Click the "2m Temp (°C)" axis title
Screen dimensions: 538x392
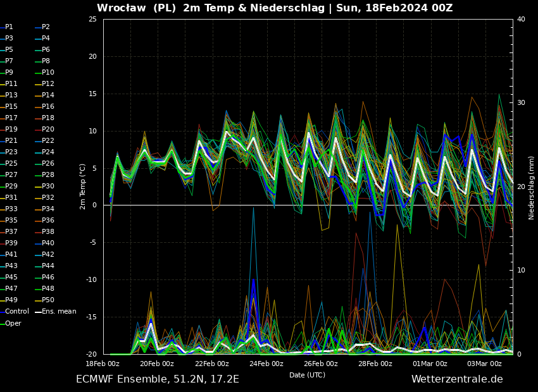83,187
